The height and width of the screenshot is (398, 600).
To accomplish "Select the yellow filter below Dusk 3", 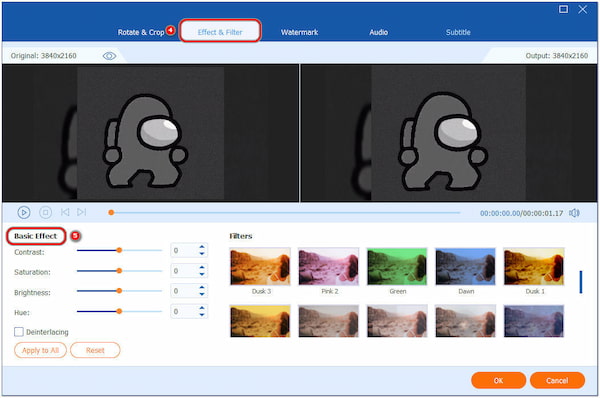I will click(260, 321).
